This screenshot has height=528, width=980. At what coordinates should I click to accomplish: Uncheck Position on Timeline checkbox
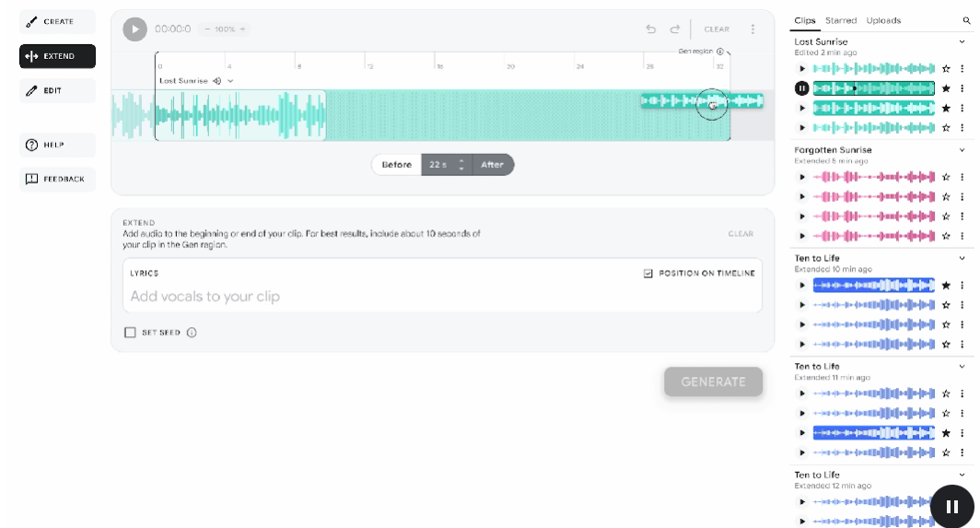tap(648, 274)
